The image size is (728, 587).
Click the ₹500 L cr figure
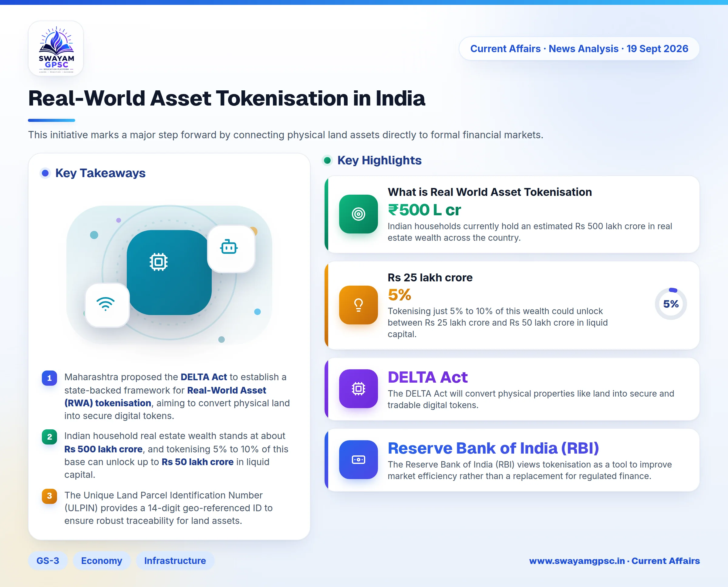point(425,210)
